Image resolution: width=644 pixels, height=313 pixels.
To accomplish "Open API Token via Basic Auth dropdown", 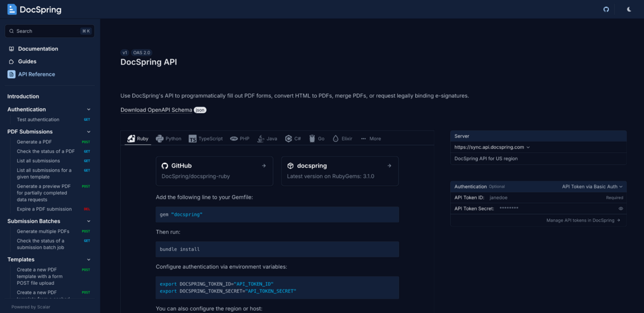I will pos(592,186).
